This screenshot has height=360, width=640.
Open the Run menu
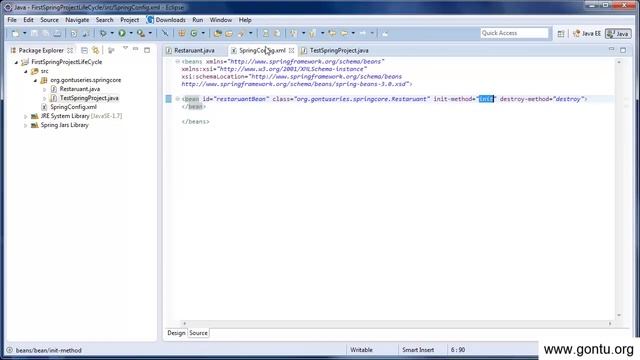pyautogui.click(x=198, y=20)
